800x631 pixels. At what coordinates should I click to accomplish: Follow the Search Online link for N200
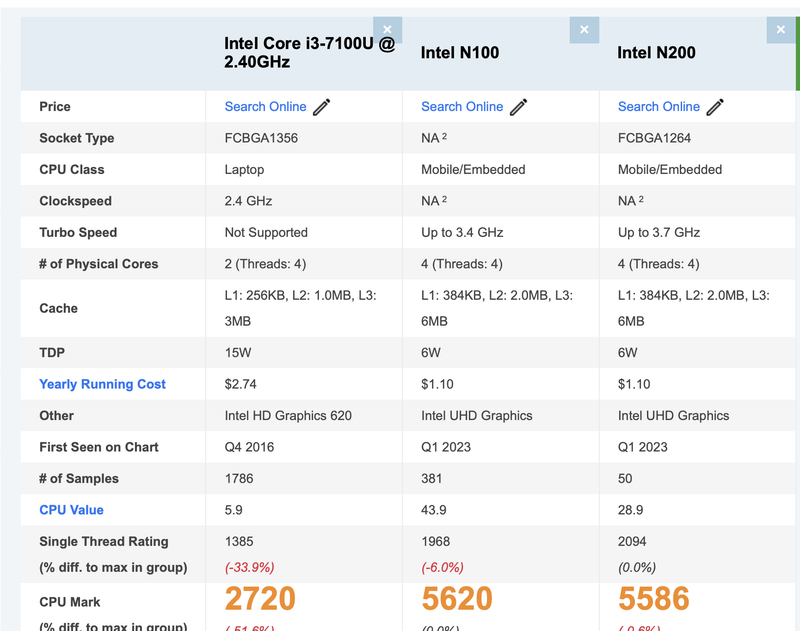click(x=659, y=107)
